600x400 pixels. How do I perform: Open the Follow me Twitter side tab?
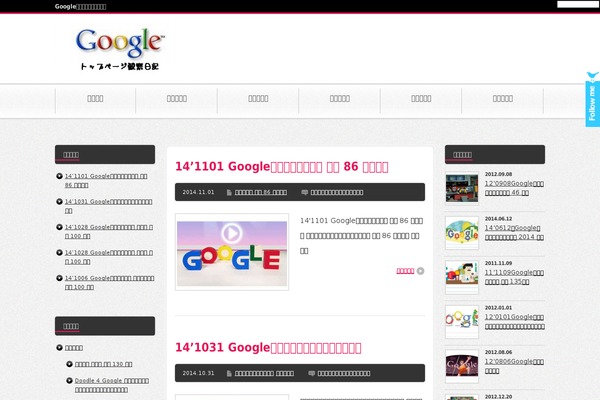pos(592,100)
